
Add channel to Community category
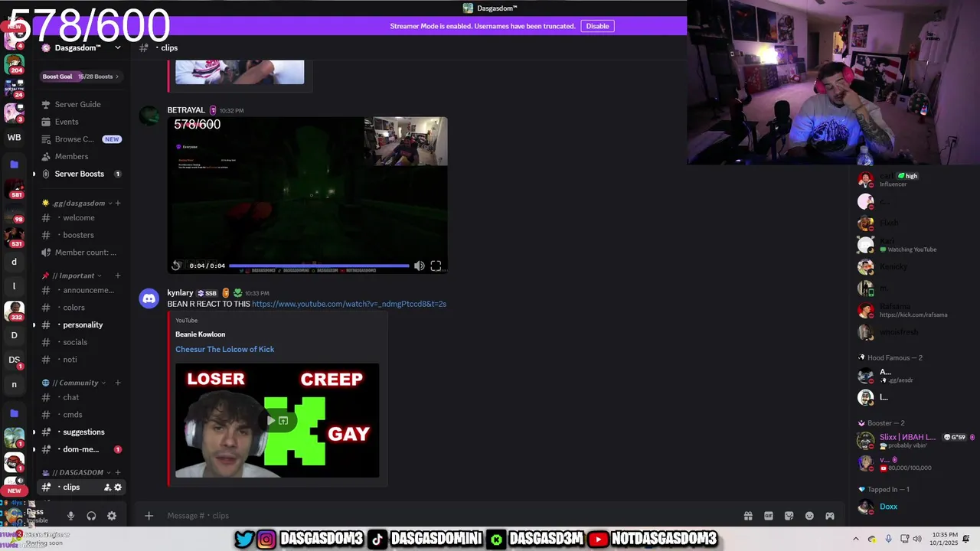click(x=118, y=383)
